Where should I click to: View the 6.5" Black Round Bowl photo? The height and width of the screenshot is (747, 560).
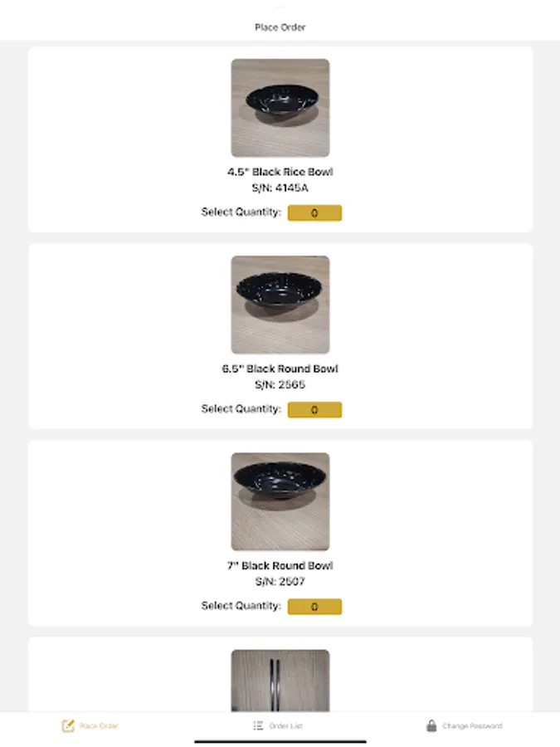(x=280, y=305)
